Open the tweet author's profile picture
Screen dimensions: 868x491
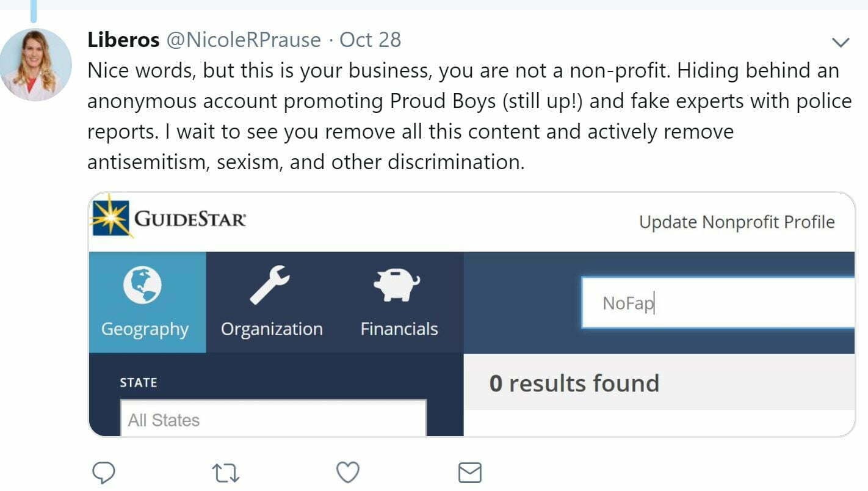(35, 65)
